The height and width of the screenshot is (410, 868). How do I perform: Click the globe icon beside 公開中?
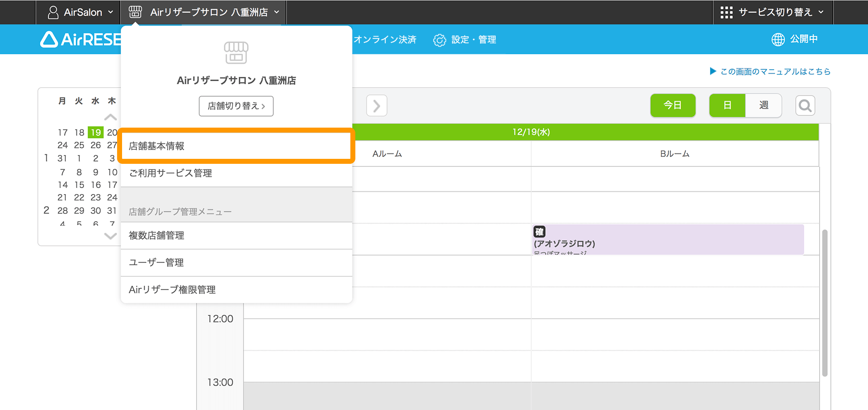pos(778,39)
